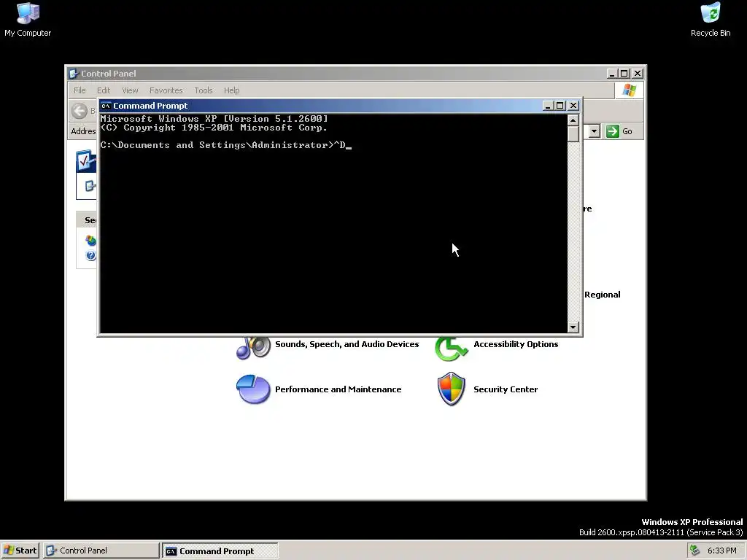Minimize the Control Panel window
The width and height of the screenshot is (747, 560).
612,74
